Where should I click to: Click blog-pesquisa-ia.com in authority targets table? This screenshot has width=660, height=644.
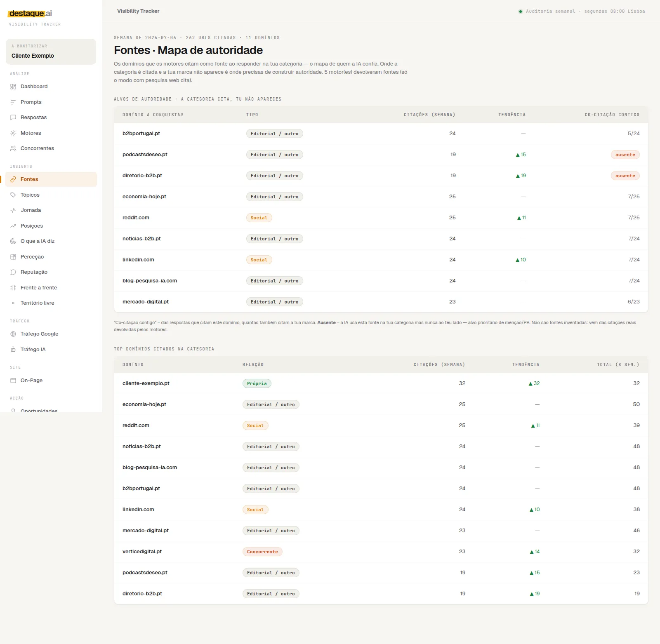pos(150,281)
